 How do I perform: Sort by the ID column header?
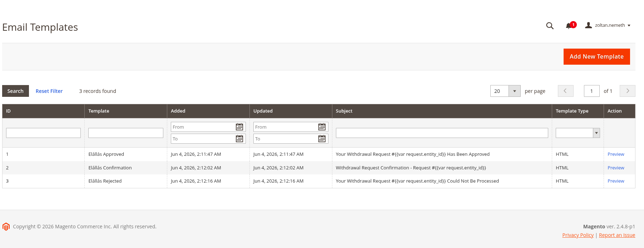click(x=43, y=111)
